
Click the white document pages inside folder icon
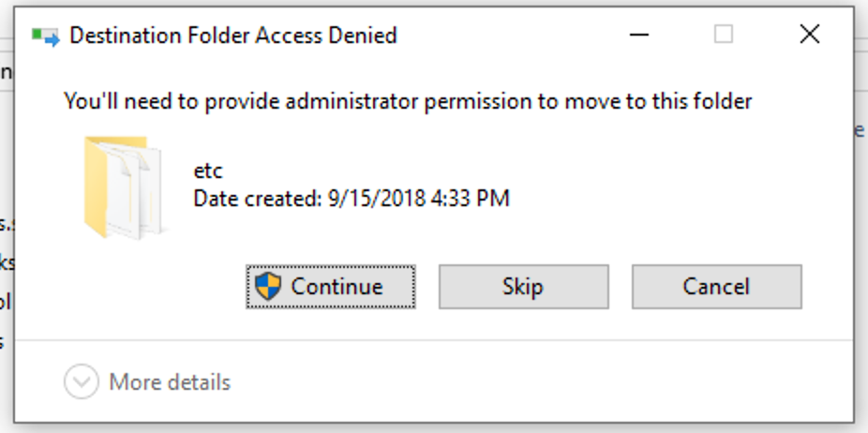[x=131, y=192]
